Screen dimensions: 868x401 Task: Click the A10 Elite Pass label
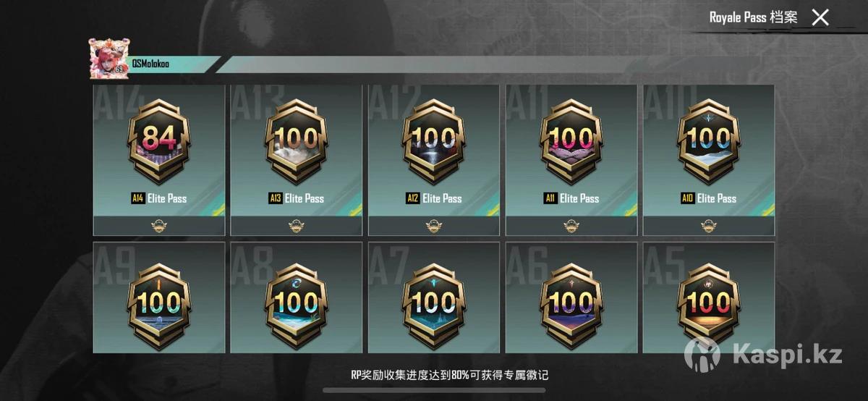pos(709,198)
